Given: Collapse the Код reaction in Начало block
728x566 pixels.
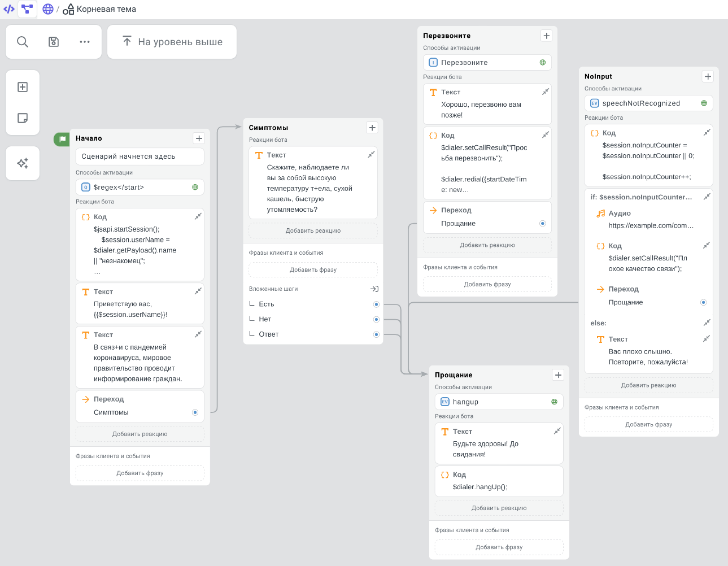Looking at the screenshot, I should (x=198, y=217).
